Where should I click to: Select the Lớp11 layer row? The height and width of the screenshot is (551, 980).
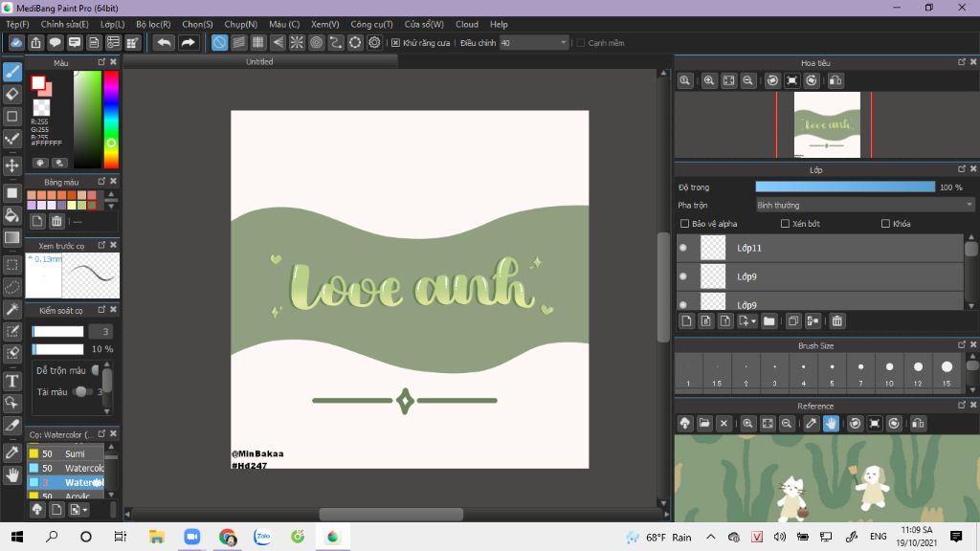820,248
